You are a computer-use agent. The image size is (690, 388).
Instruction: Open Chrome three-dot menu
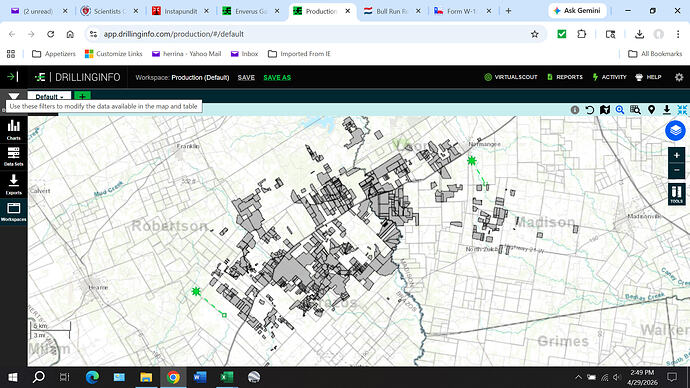tap(678, 34)
